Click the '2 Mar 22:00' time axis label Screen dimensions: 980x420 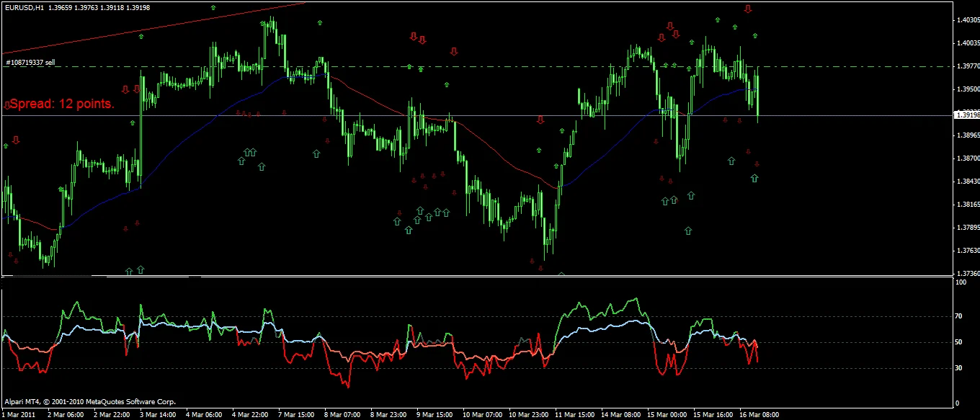112,415
